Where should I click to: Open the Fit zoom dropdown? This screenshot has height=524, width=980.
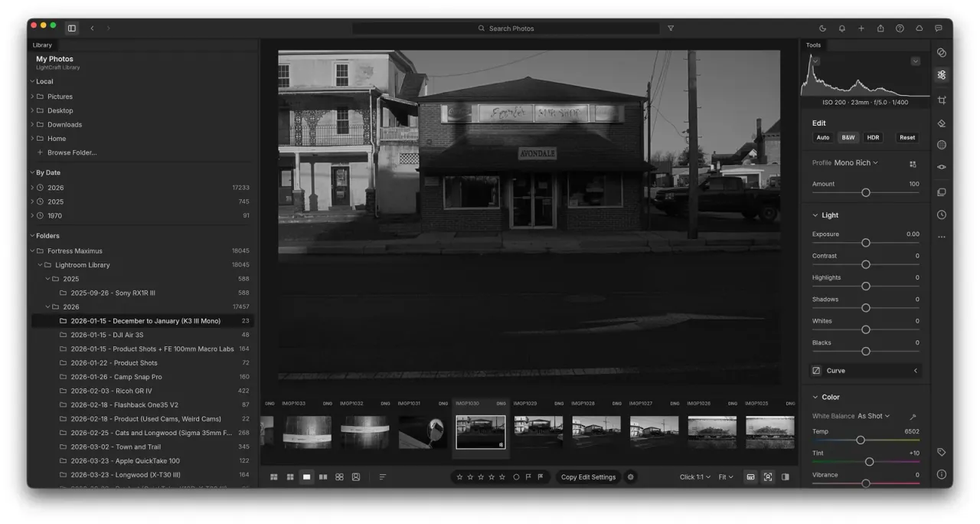point(726,477)
